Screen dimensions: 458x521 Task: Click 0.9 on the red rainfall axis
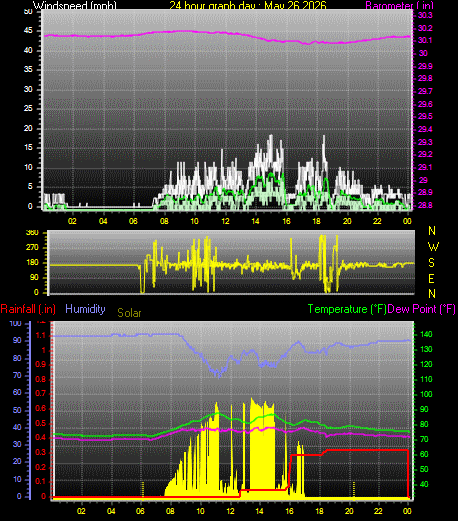pos(41,364)
